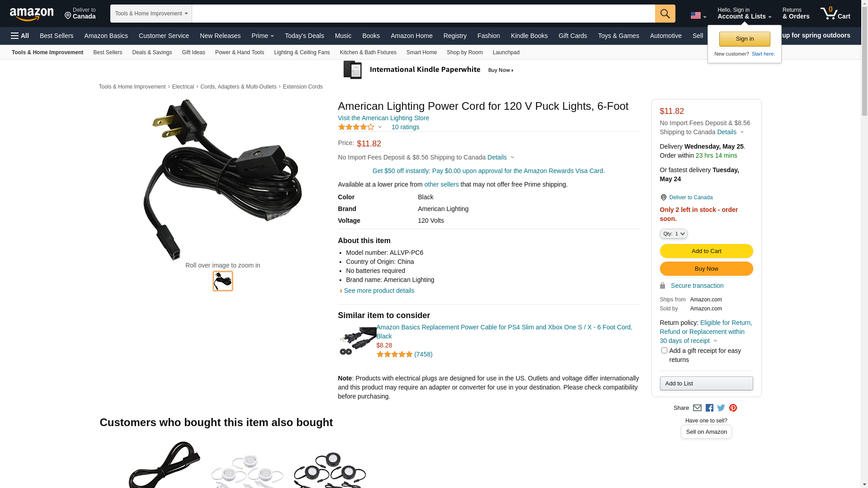Select Lighting & Ceiling Fans subnav item
Image resolution: width=868 pixels, height=488 pixels.
coord(302,52)
